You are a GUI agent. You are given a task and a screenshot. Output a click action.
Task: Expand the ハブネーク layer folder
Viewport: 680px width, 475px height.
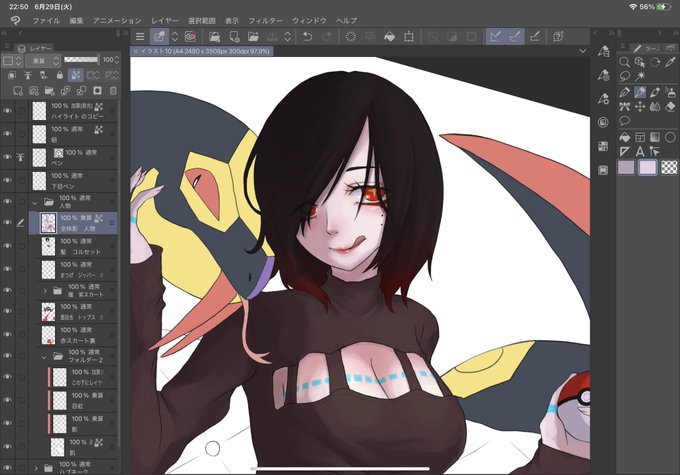(36, 468)
